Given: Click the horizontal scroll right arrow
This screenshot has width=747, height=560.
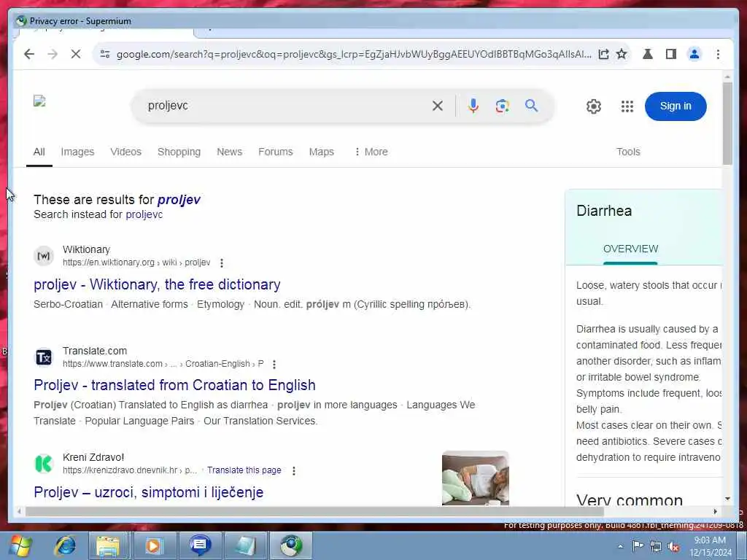Looking at the screenshot, I should [715, 511].
